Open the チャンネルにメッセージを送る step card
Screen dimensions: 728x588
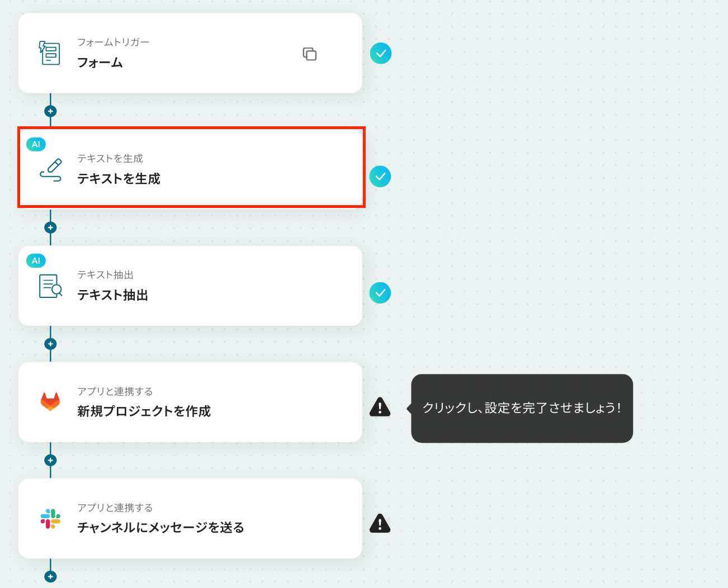(x=190, y=518)
